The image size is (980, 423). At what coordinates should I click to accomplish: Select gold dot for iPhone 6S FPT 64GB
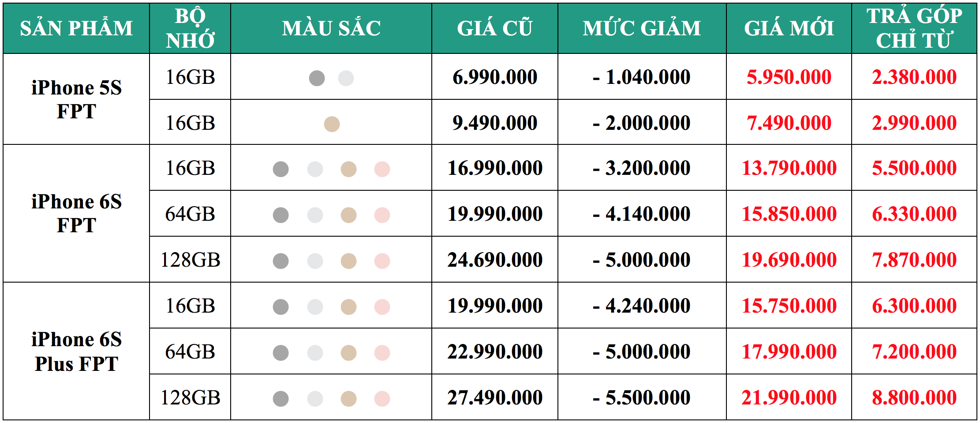pos(348,215)
